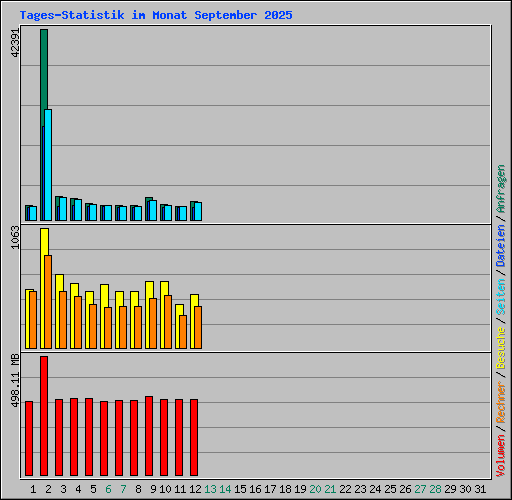Click the red Volumen legend label
This screenshot has width=512, height=500.
(501, 456)
